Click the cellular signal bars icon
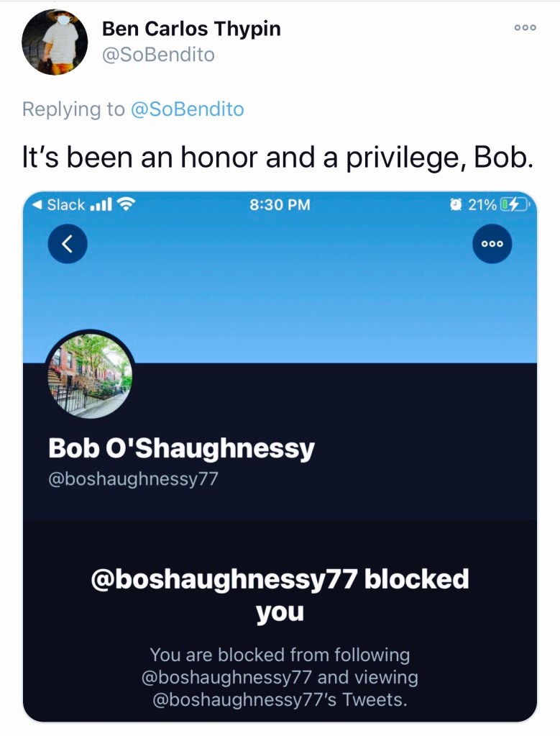The height and width of the screenshot is (736, 560). click(101, 204)
